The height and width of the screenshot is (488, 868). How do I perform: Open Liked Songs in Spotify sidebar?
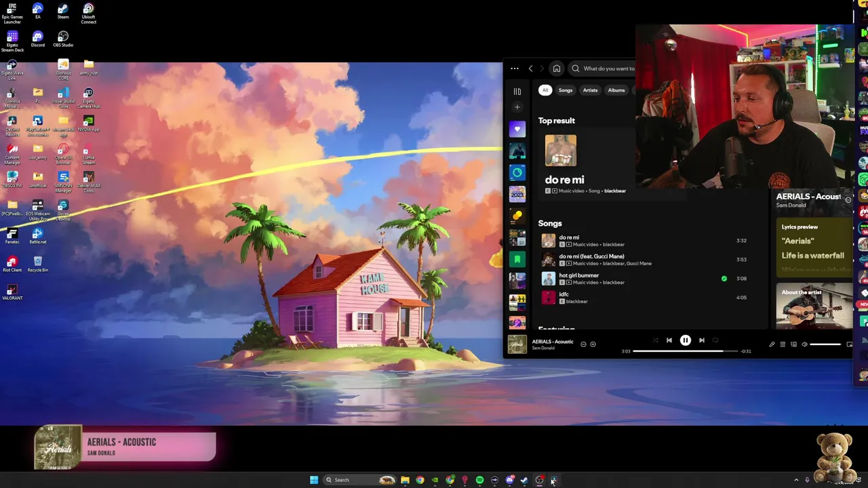(x=517, y=129)
